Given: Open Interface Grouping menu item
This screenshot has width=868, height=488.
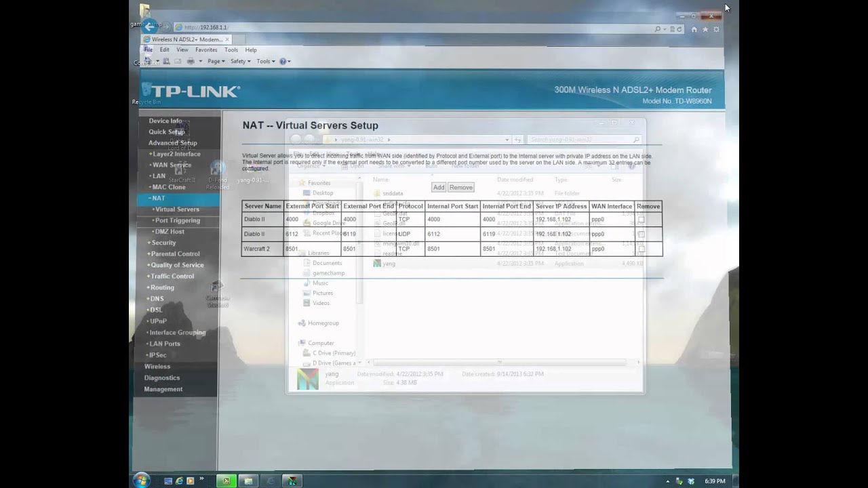Looking at the screenshot, I should [x=178, y=332].
